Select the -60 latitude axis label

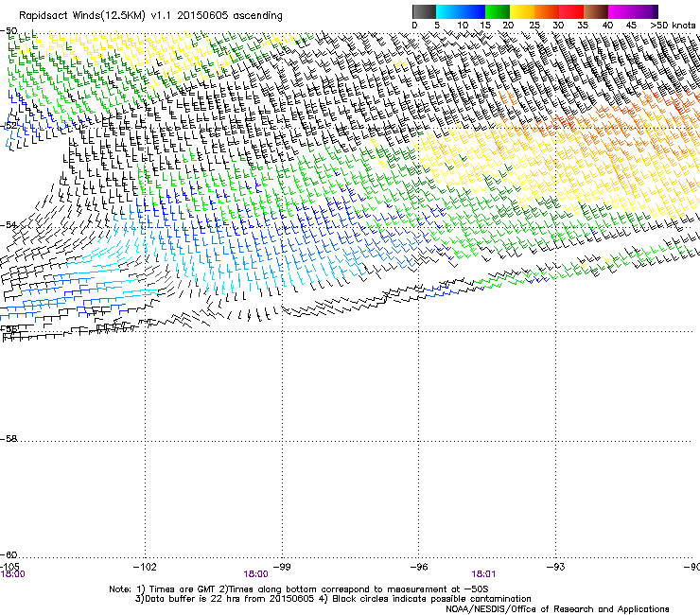[9, 554]
